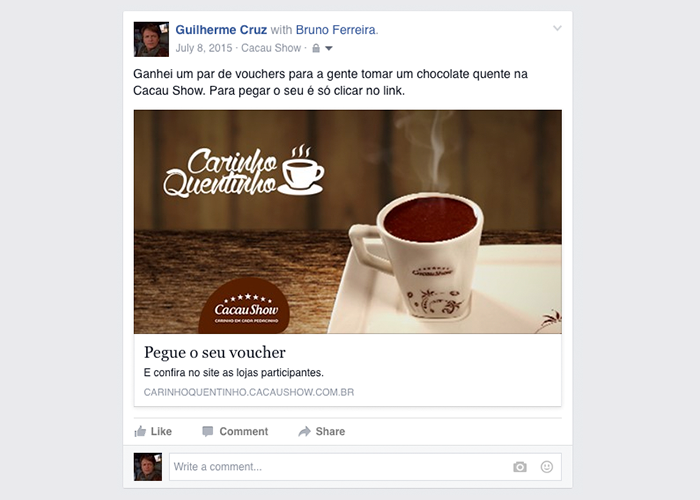Click the Like text button

tap(161, 431)
